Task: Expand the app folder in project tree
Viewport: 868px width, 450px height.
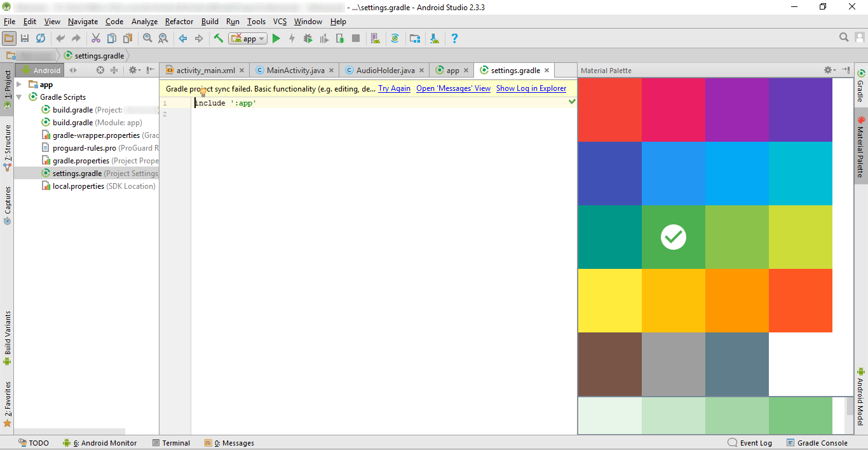Action: pos(18,85)
